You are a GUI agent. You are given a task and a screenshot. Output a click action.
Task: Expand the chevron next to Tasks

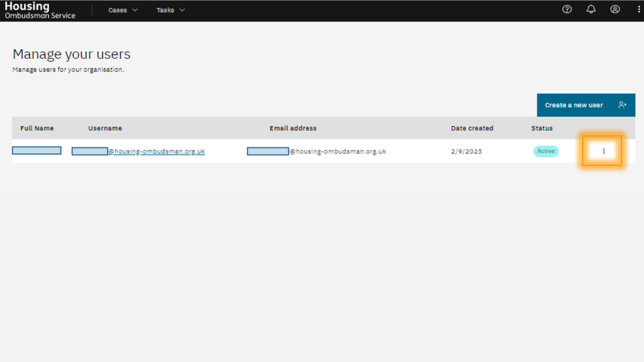click(x=182, y=10)
